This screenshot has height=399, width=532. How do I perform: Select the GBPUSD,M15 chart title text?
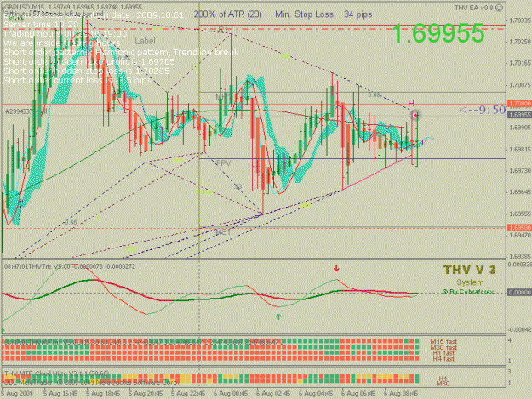pos(24,7)
